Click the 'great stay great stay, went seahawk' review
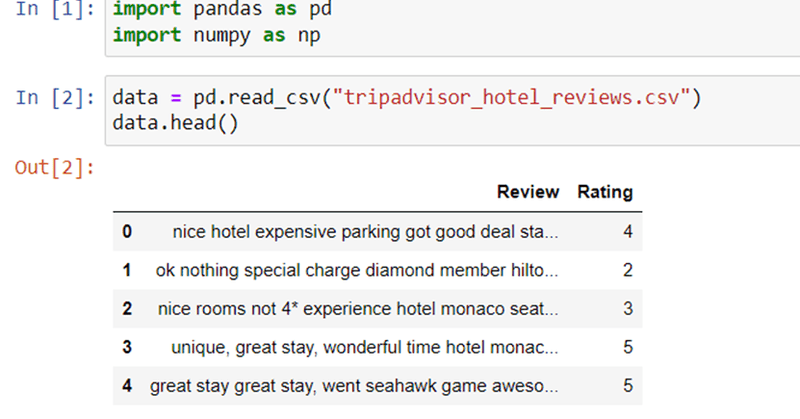Image resolution: width=800 pixels, height=419 pixels. coord(354,385)
